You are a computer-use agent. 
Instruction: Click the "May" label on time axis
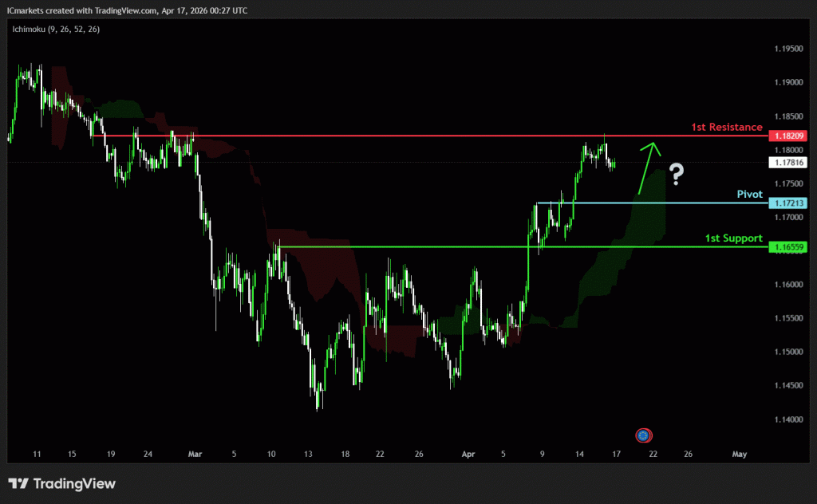click(x=740, y=454)
